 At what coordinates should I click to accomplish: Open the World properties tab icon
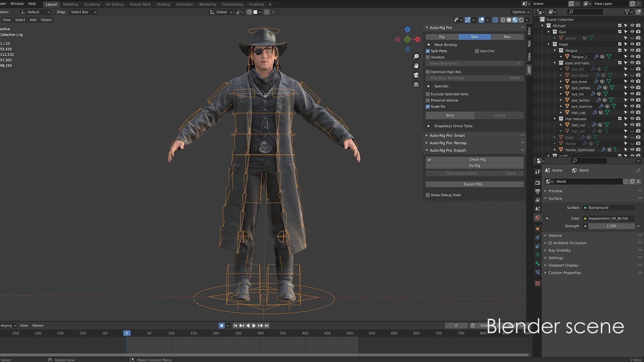(538, 218)
